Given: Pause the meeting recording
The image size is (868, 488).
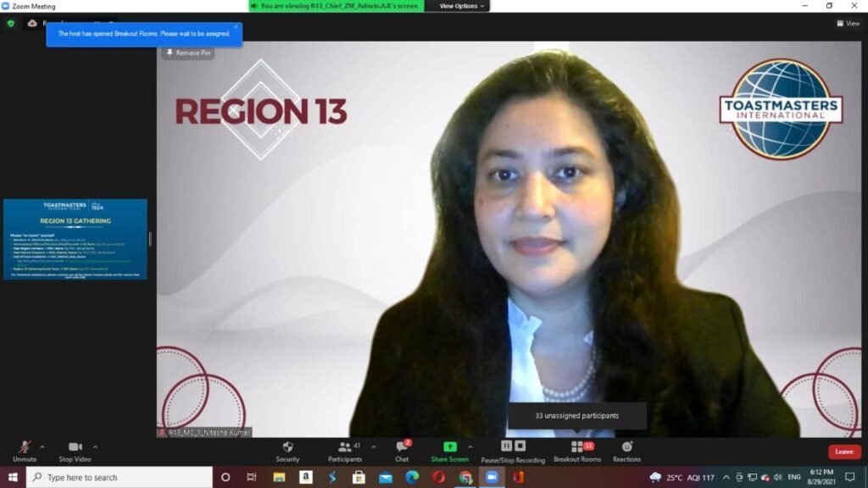Looking at the screenshot, I should tap(506, 446).
